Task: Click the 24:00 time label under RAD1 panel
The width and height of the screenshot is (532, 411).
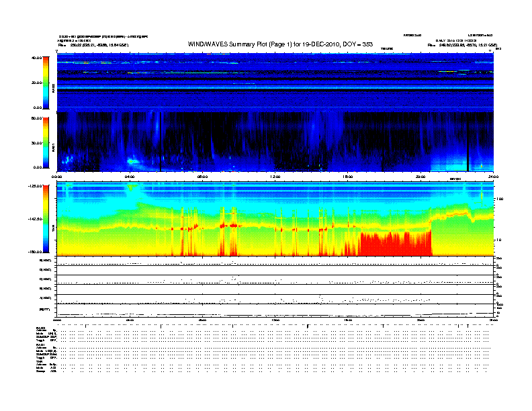Action: click(x=493, y=177)
